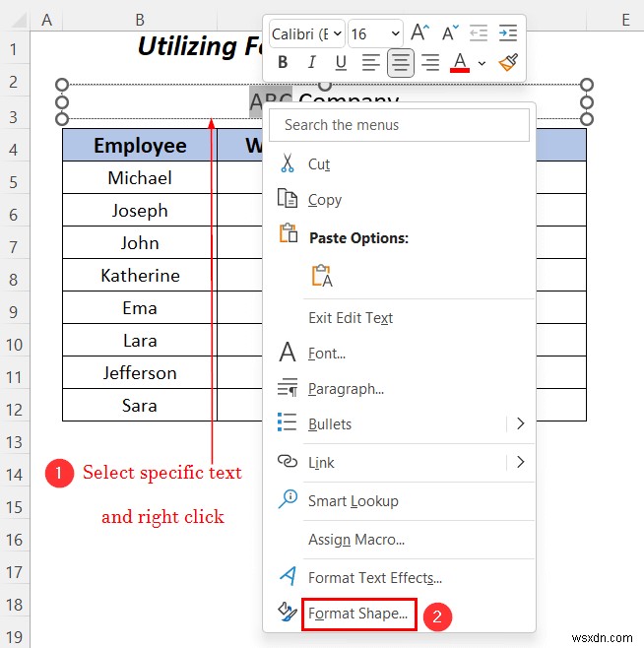644x648 pixels.
Task: Select column E header
Action: (x=626, y=20)
